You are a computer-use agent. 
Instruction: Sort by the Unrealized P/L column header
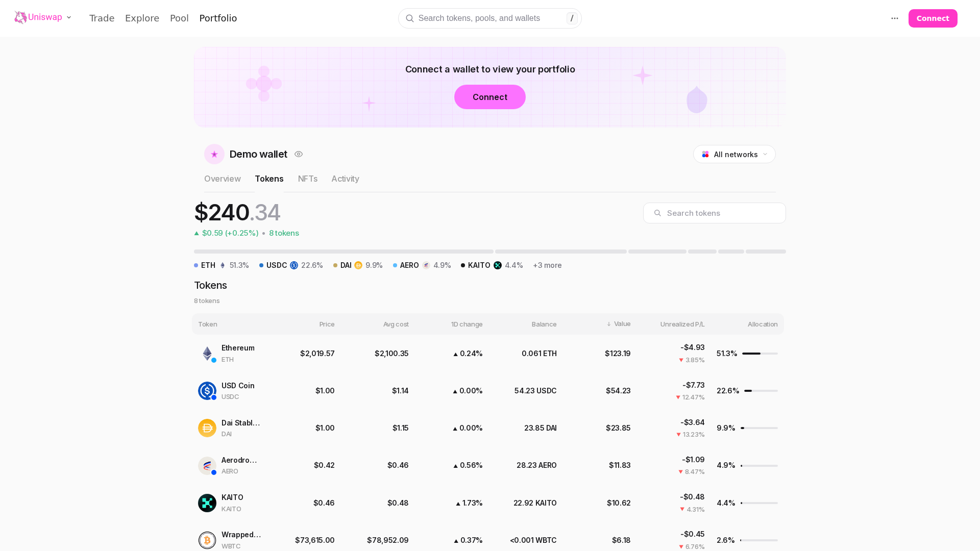(682, 324)
